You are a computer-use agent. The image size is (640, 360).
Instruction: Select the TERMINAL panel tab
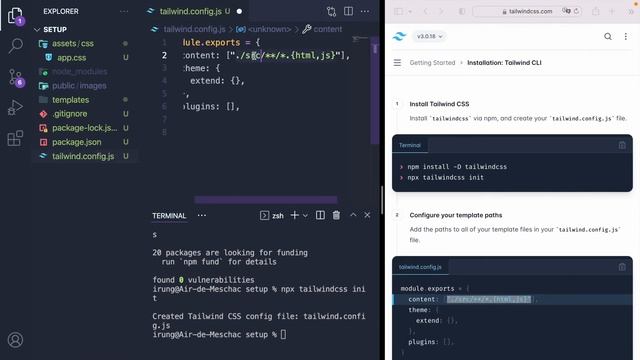point(169,216)
